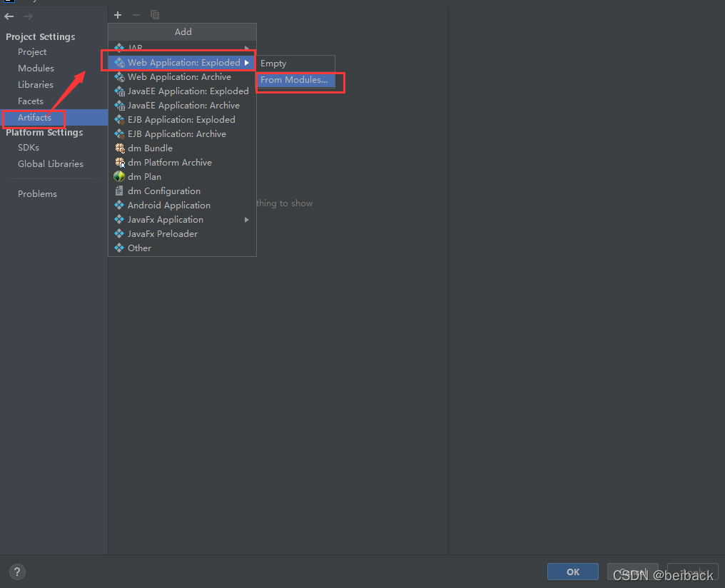The height and width of the screenshot is (588, 725).
Task: Click the minus Remove artifact icon
Action: pyautogui.click(x=136, y=15)
